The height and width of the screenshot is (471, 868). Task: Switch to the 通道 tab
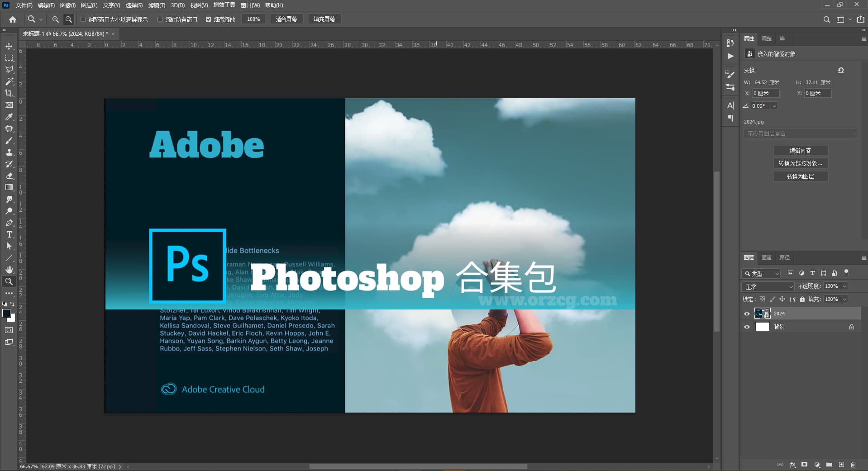[766, 257]
